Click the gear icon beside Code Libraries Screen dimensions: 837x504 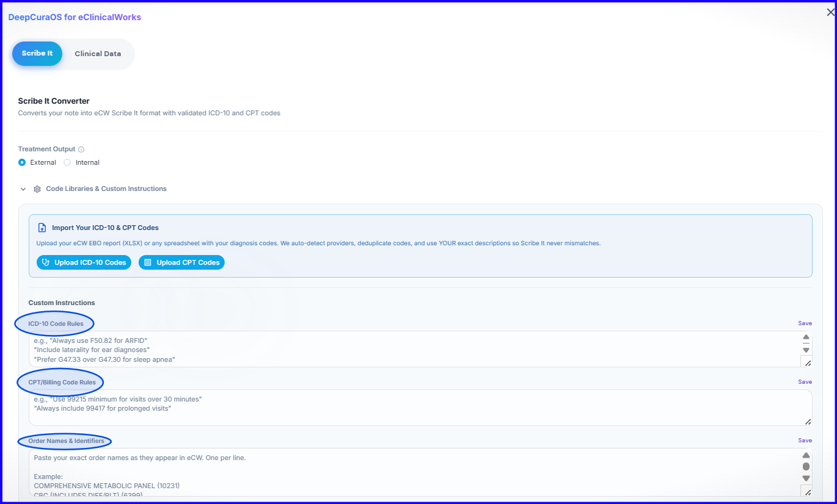pos(37,189)
